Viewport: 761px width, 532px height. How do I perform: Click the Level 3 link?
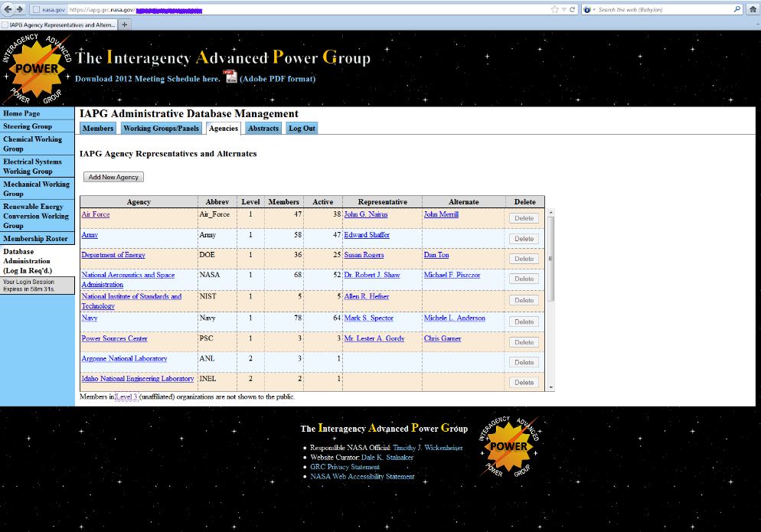126,397
